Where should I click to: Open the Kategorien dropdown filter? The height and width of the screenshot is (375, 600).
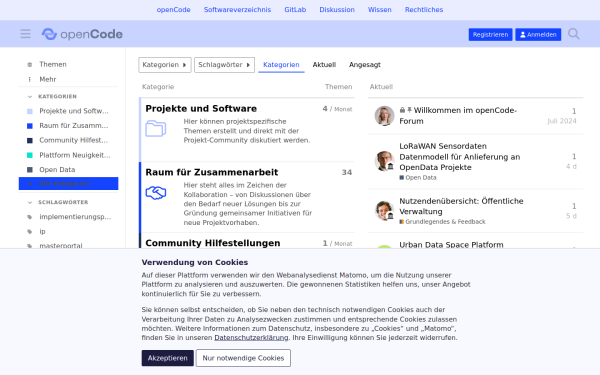(165, 65)
